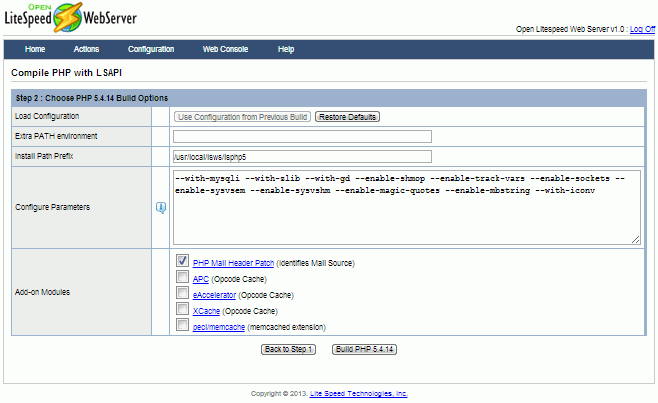
Task: Click the Log Off link
Action: (642, 29)
